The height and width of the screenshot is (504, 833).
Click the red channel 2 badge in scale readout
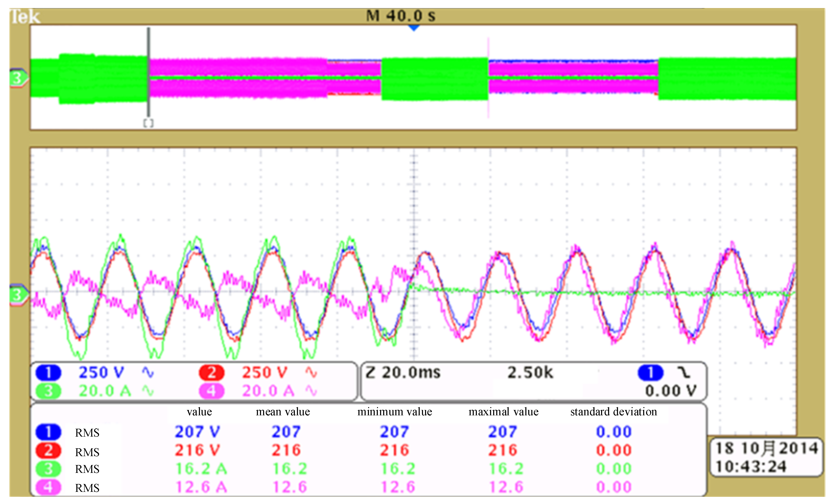point(212,373)
